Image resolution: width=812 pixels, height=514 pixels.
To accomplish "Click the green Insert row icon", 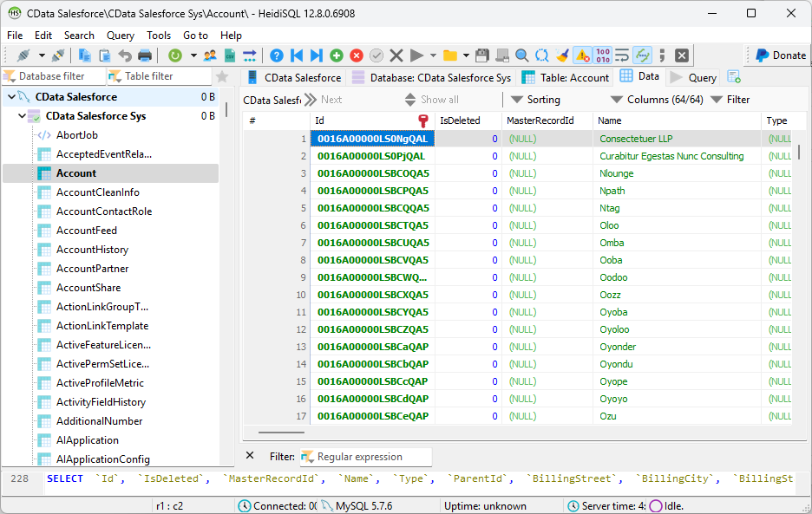I will [336, 55].
